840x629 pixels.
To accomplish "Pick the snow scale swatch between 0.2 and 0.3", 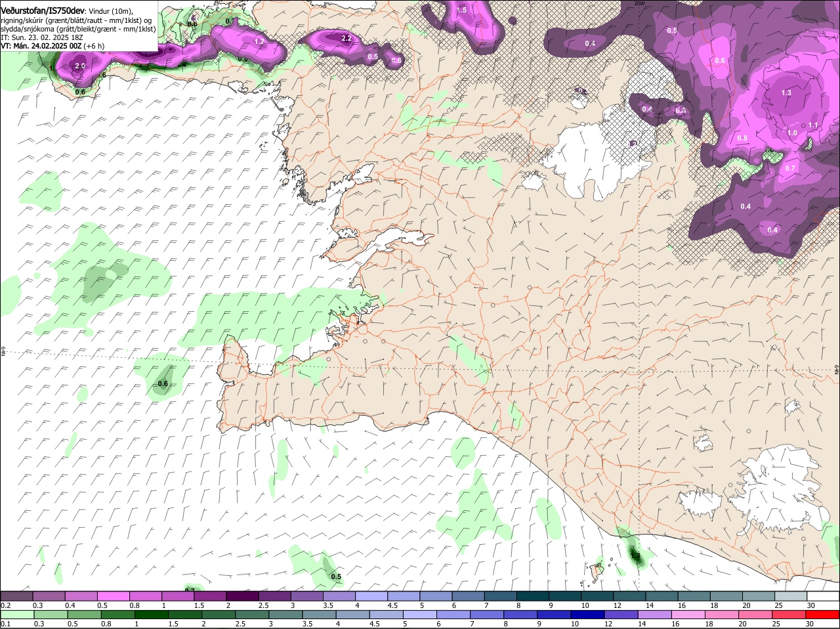I will coord(16,596).
